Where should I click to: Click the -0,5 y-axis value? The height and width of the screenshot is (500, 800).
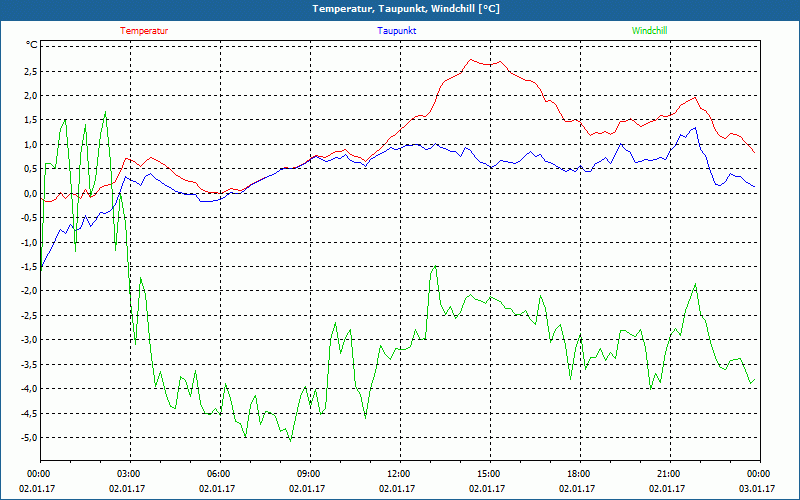[x=29, y=218]
